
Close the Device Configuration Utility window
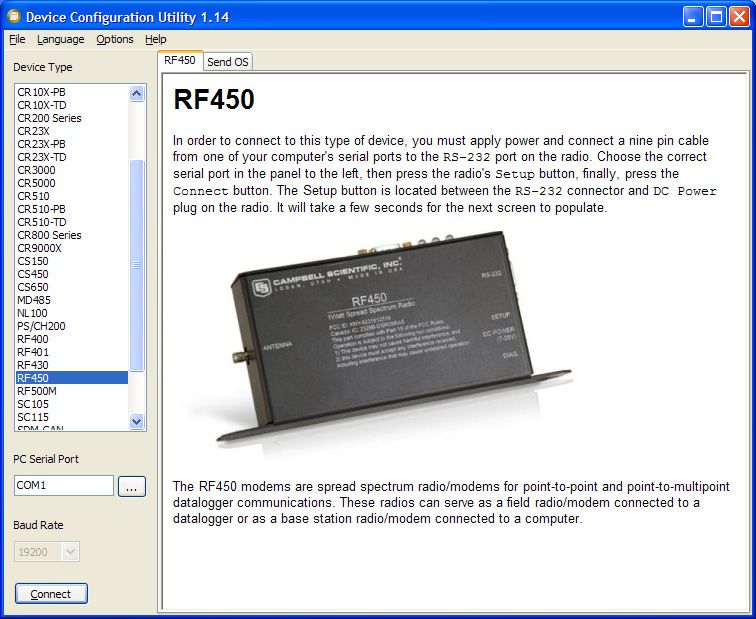tap(739, 17)
